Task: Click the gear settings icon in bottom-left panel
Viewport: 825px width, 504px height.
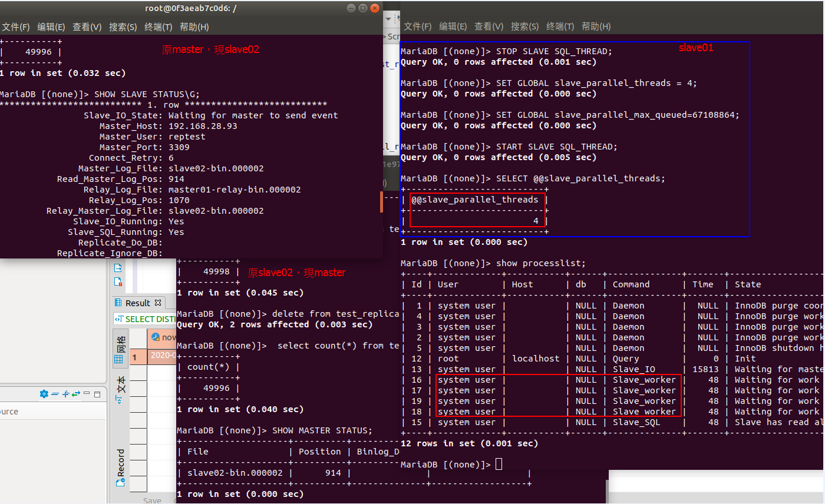Action: point(44,394)
